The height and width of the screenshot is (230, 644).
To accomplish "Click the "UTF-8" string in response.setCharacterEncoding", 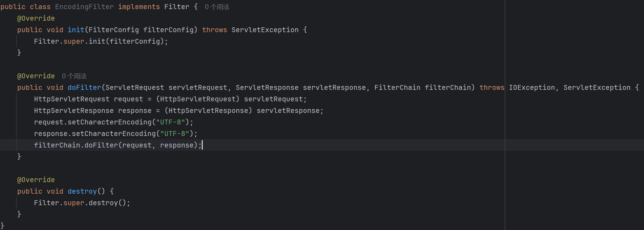I will (175, 134).
